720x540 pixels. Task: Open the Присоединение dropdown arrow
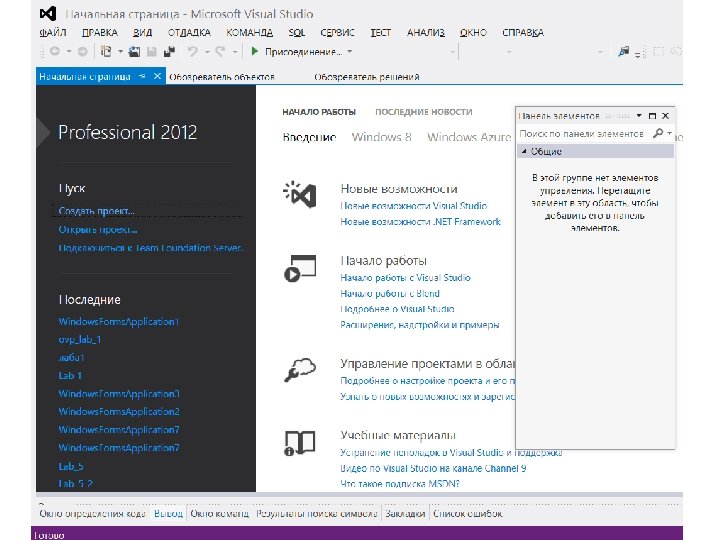pyautogui.click(x=350, y=51)
